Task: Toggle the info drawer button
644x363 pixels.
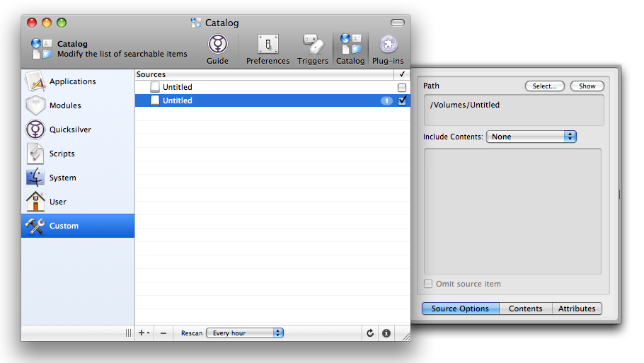Action: (386, 333)
